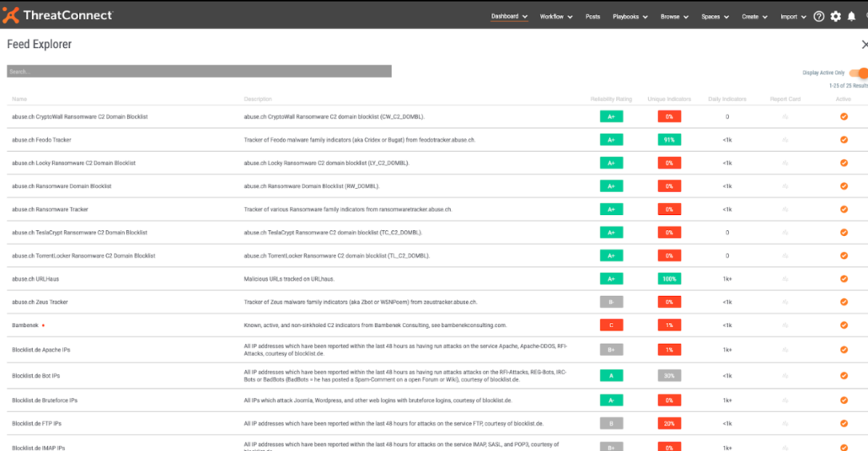868x451 pixels.
Task: Expand the Playbooks menu
Action: pos(630,17)
